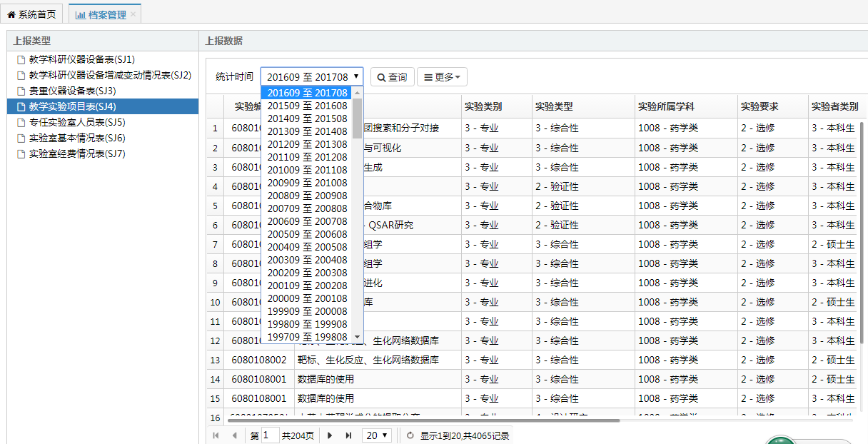Click the 实验所属学科 column header
The height and width of the screenshot is (444, 868).
[x=665, y=106]
